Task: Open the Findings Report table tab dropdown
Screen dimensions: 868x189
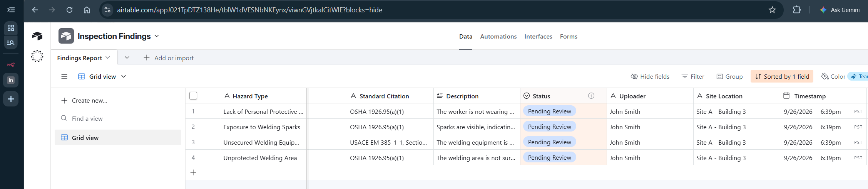Action: (108, 57)
